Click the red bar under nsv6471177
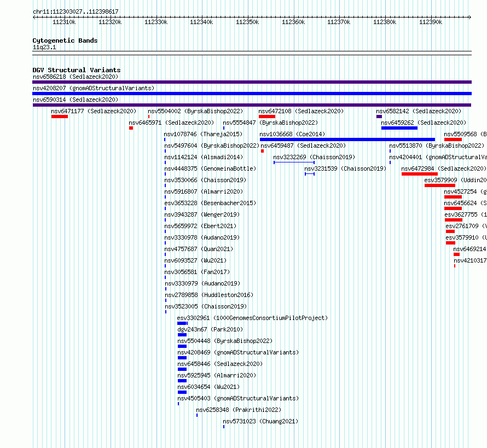Screen dimensions: 487x448 60,117
